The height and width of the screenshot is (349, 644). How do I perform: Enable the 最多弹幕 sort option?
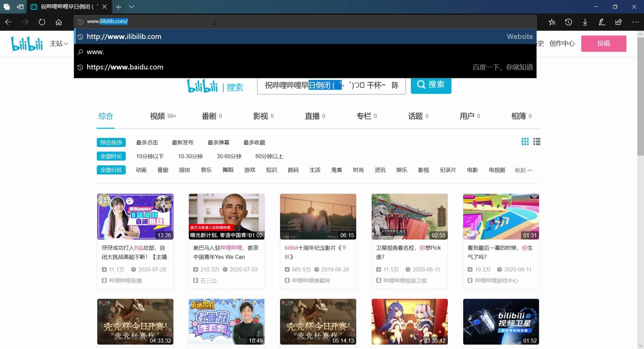click(x=218, y=142)
